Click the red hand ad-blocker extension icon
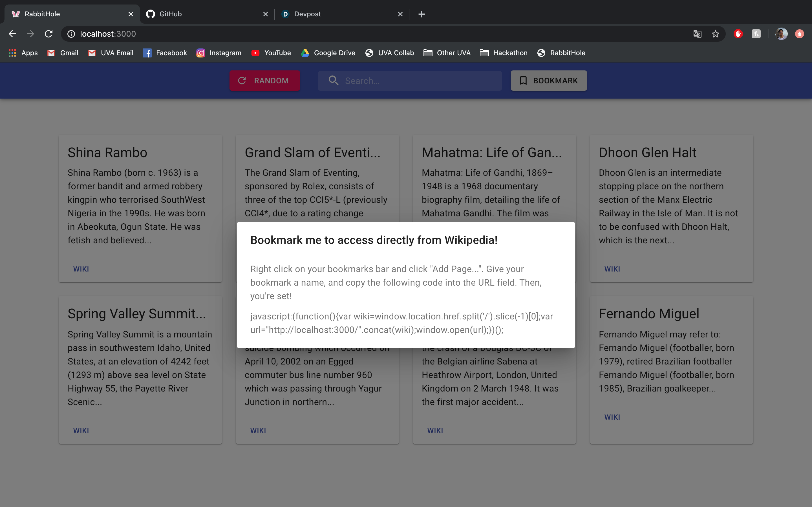The image size is (812, 507). coord(738,34)
